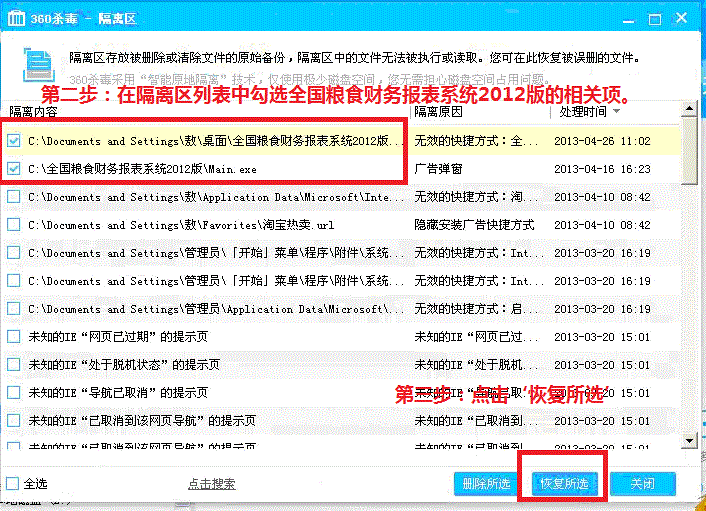
Task: Sort by the 隔离内容 column header
Action: 33,112
